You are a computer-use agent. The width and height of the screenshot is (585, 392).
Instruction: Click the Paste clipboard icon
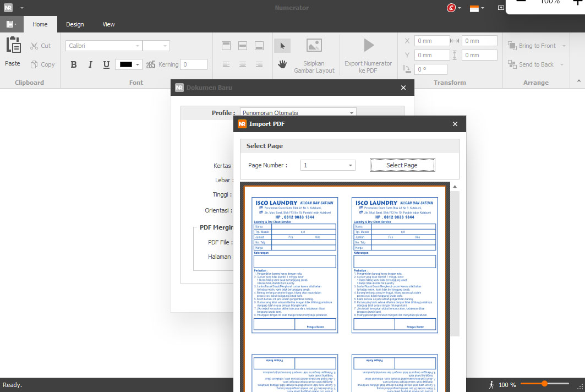click(13, 46)
